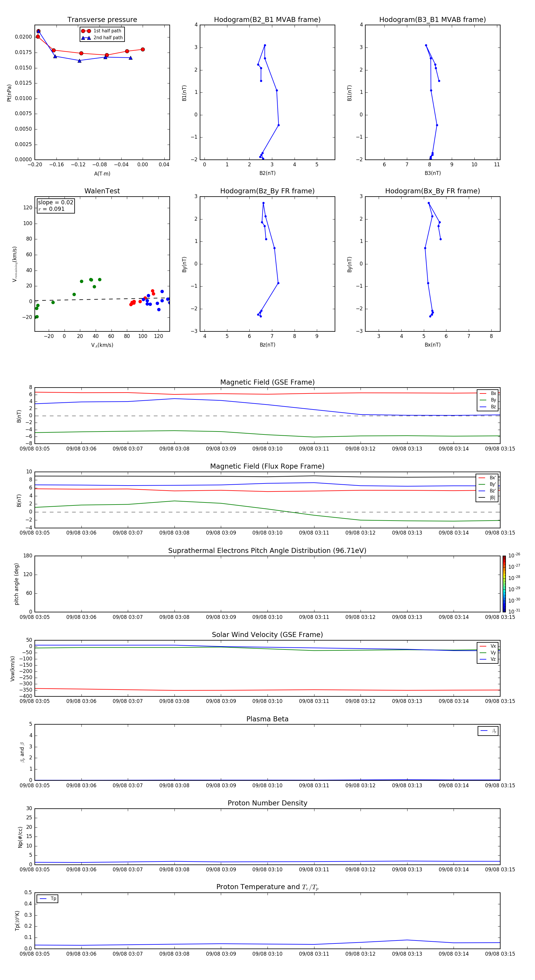The height and width of the screenshot is (980, 535).
Task: Click the 'Hodogram(B3_B1 MVAB frame)' title
Action: click(432, 20)
